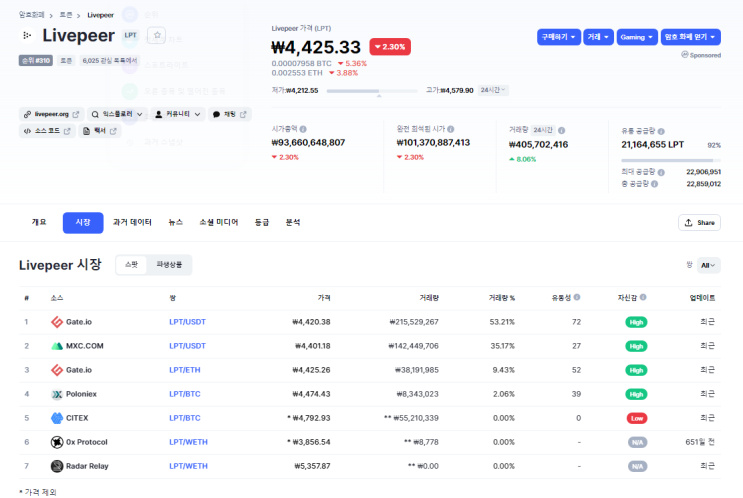Click the Share button
The image size is (743, 498).
tap(699, 223)
